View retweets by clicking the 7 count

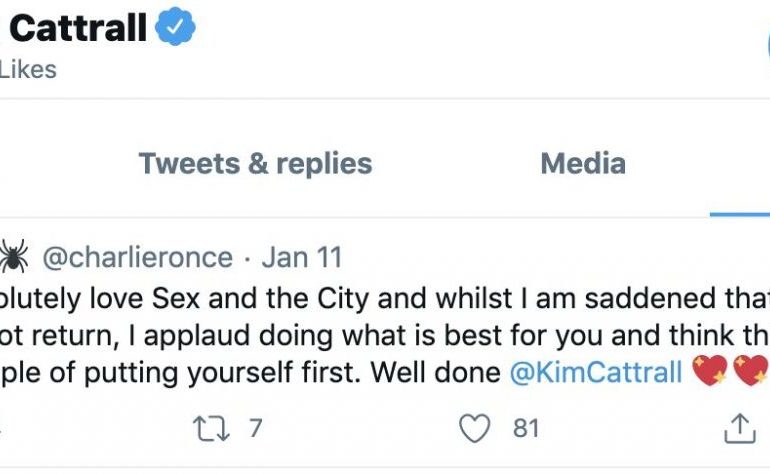255,428
